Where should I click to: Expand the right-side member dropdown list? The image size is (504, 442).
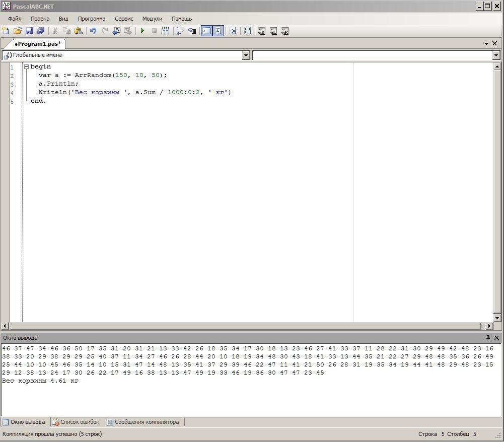click(496, 55)
